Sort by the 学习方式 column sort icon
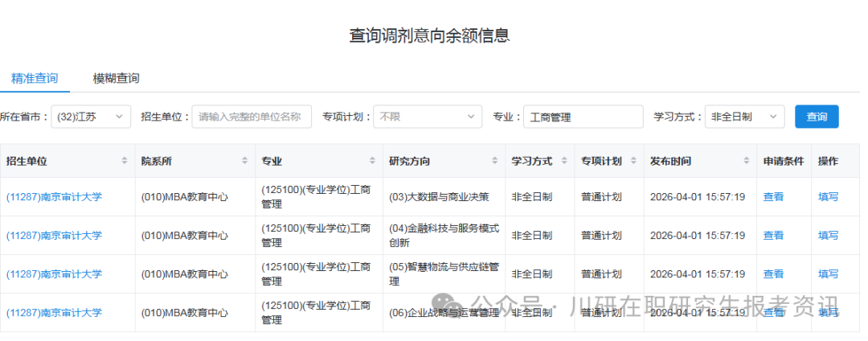The width and height of the screenshot is (868, 341). point(564,161)
